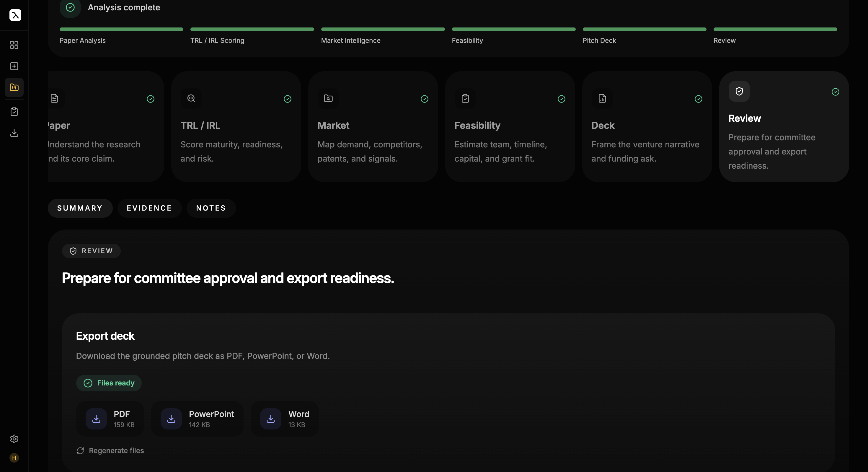This screenshot has width=868, height=472.
Task: Click the 'Prepare for committee approval' main heading
Action: click(x=228, y=278)
